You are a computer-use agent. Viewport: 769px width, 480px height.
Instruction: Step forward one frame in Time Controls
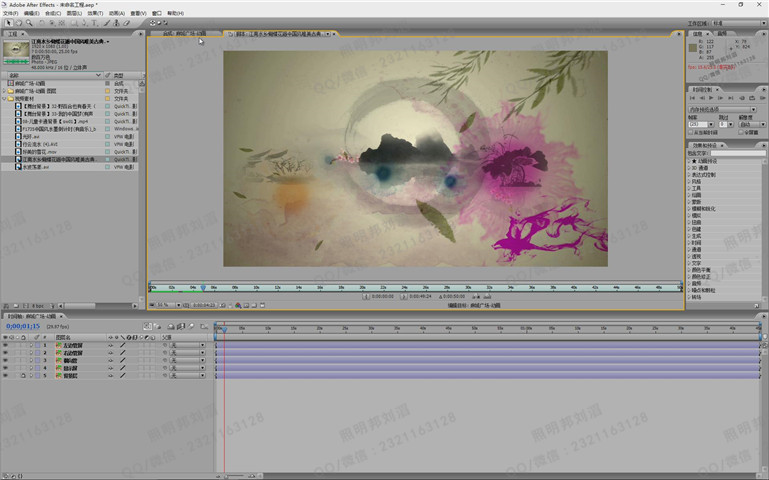[720, 98]
